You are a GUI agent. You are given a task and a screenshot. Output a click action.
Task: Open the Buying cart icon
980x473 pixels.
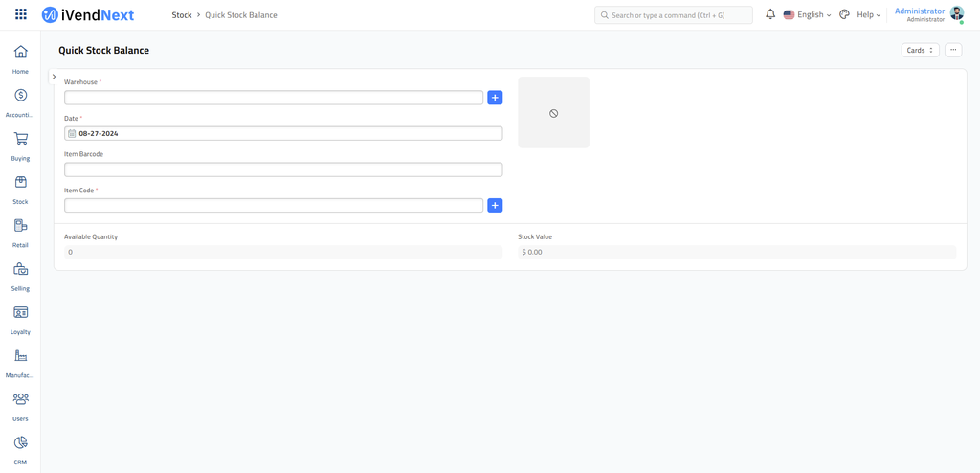coord(20,140)
